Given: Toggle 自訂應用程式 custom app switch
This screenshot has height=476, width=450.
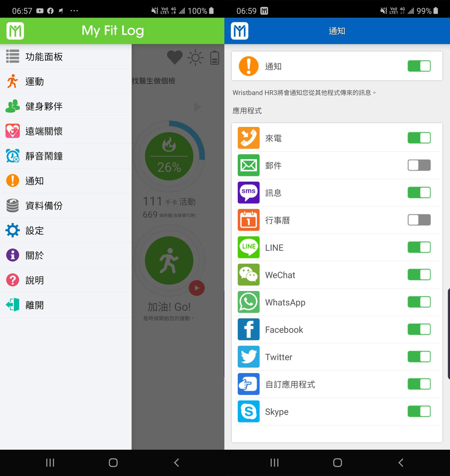Looking at the screenshot, I should tap(419, 384).
